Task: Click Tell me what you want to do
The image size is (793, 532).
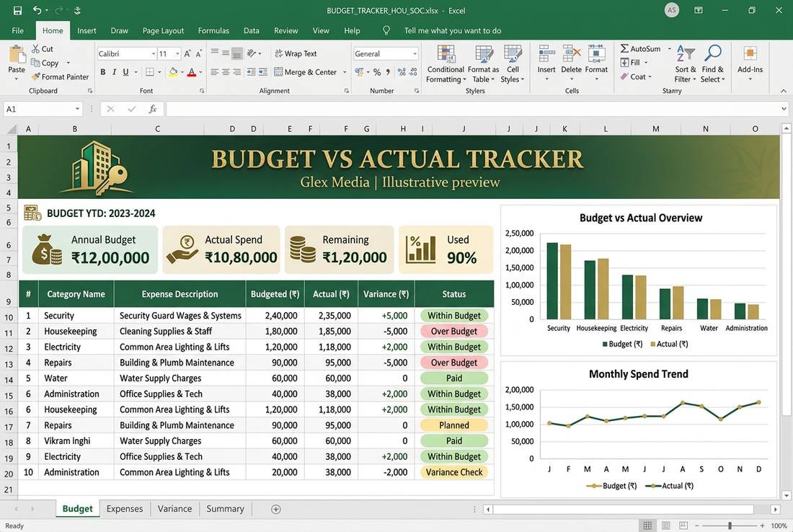Action: pyautogui.click(x=452, y=30)
